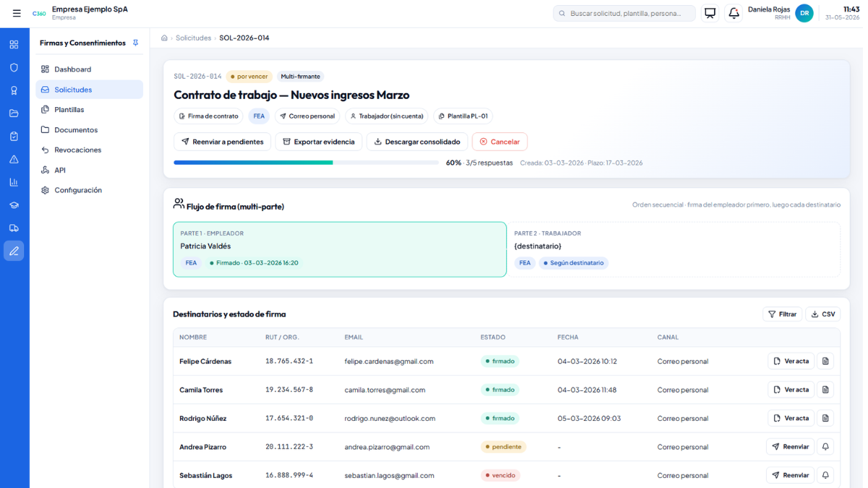This screenshot has height=488, width=868.
Task: Open the shield icon in the left rail
Action: pyautogui.click(x=14, y=67)
